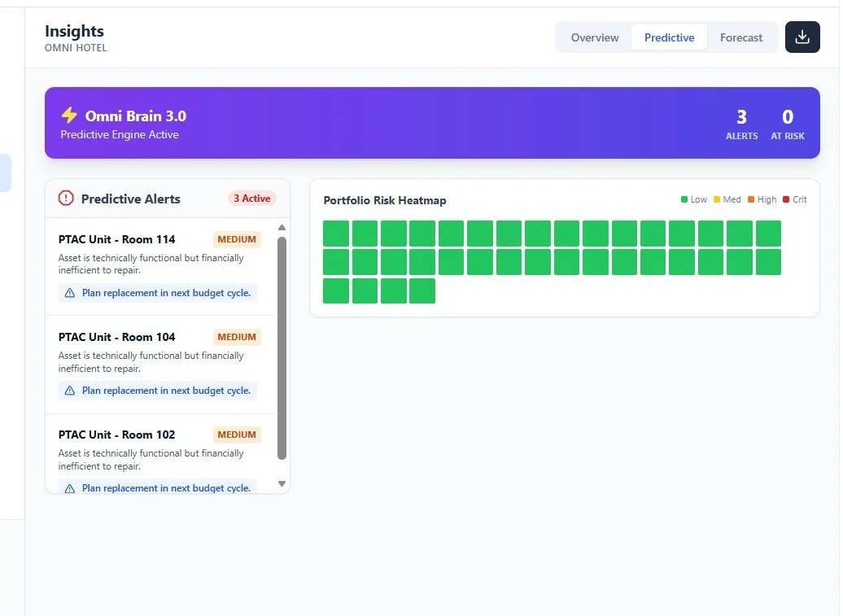This screenshot has width=843, height=616.
Task: Click the 3 ALERTS counter in banner
Action: click(x=741, y=125)
